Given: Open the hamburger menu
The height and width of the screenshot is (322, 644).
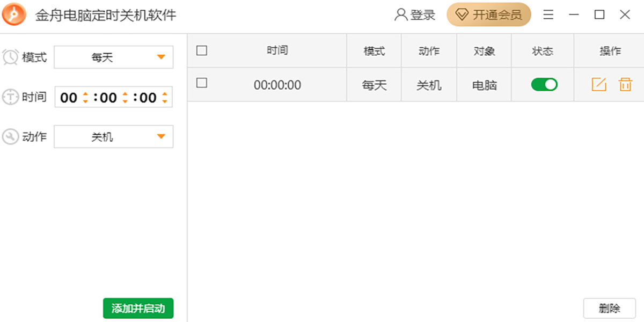Looking at the screenshot, I should coord(548,14).
